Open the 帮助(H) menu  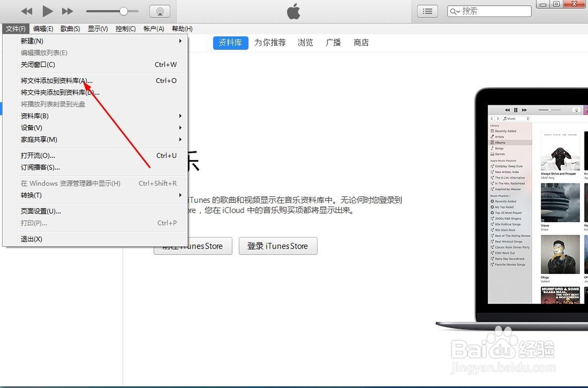[182, 28]
